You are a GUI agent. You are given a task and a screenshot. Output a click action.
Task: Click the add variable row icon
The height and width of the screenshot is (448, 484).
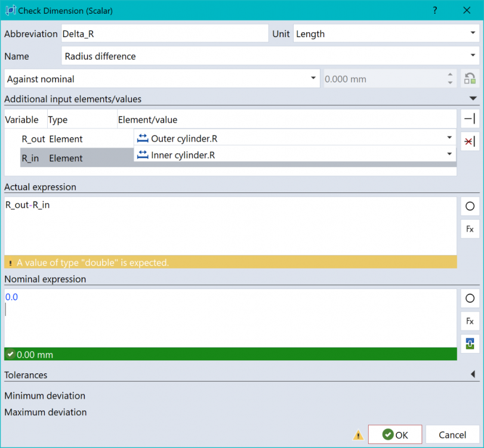[470, 119]
